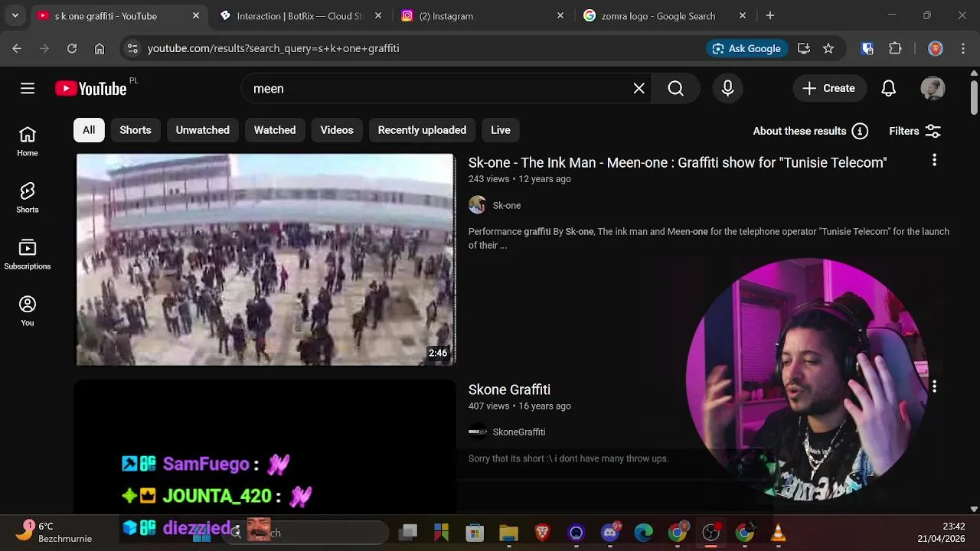Screen dimensions: 980x551
Task: Open the Sk-one channel name link
Action: pos(507,205)
